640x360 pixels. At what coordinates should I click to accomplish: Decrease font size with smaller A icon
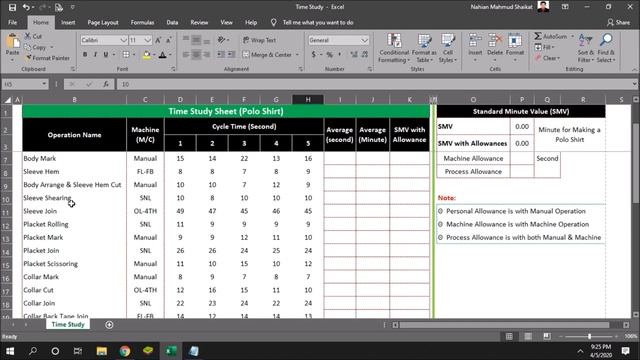pyautogui.click(x=169, y=40)
